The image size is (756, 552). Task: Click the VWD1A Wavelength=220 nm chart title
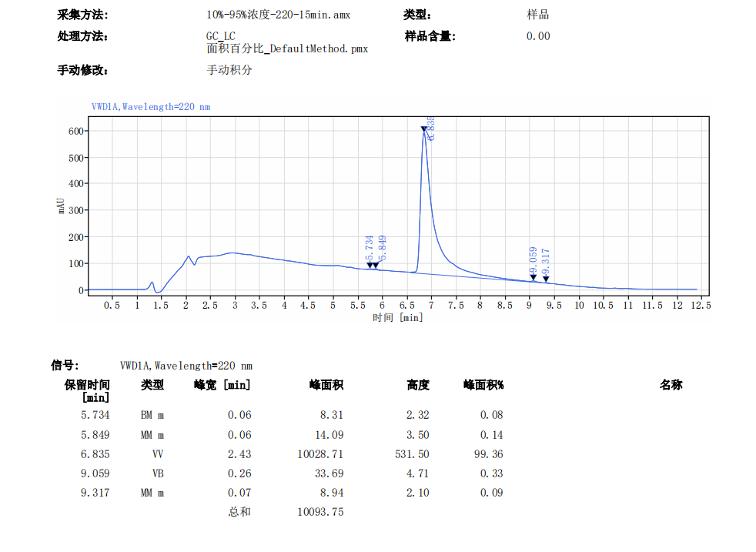(151, 107)
